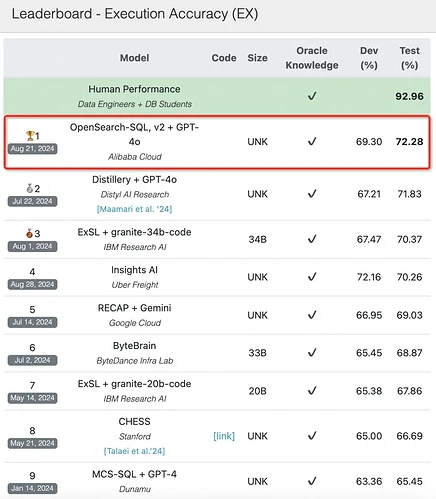The height and width of the screenshot is (499, 436).
Task: Select the MCS-SQL + GPT-4 model name
Action: coord(134,474)
